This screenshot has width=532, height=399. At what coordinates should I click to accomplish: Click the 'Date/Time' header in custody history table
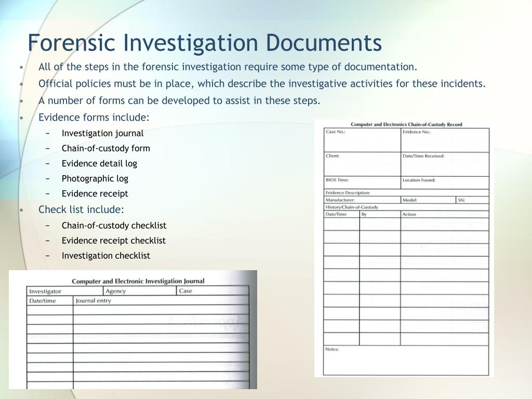click(x=341, y=214)
